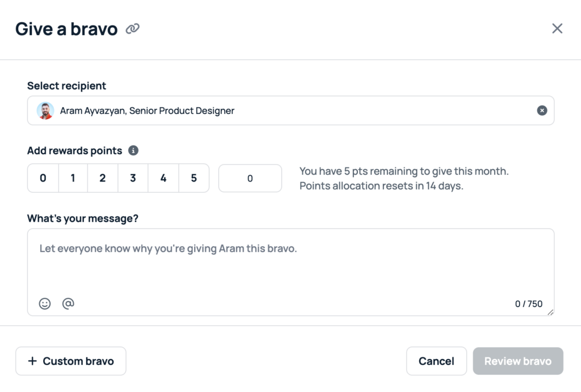Select 0 reward points
Image resolution: width=581 pixels, height=392 pixels.
43,178
